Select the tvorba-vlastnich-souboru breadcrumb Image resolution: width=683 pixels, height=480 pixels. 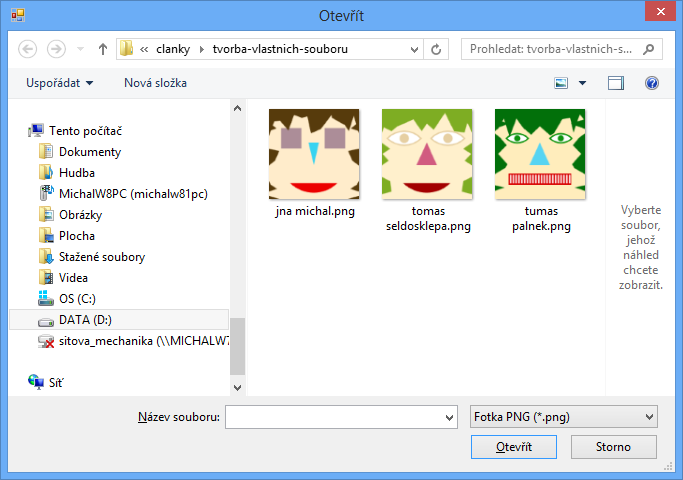click(280, 49)
